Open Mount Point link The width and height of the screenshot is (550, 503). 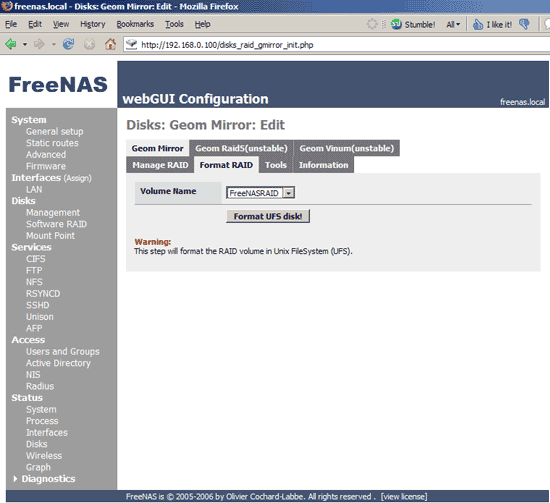point(50,236)
